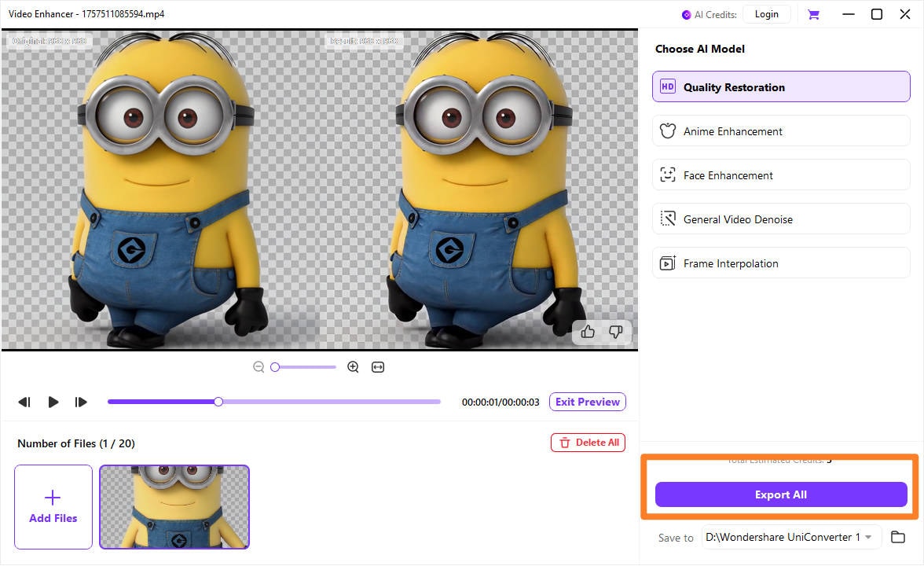Click Delete All button
Screen dimensions: 924x566
(x=588, y=442)
